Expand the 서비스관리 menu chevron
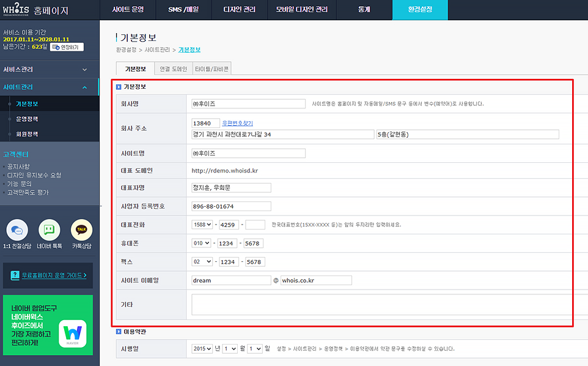 [85, 69]
